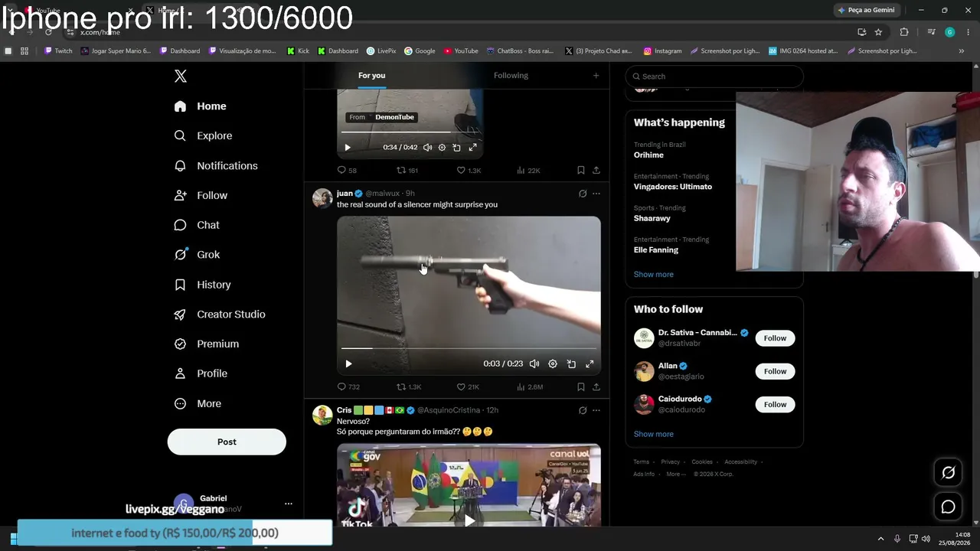This screenshot has width=980, height=551.
Task: Play the canal gov TikTok video
Action: coord(469,520)
